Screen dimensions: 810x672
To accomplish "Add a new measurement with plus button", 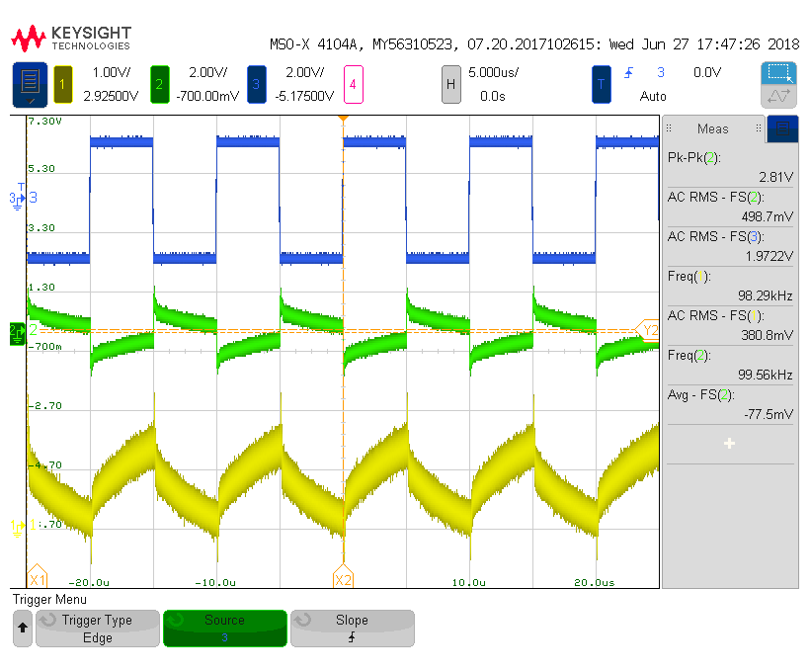I will 729,444.
